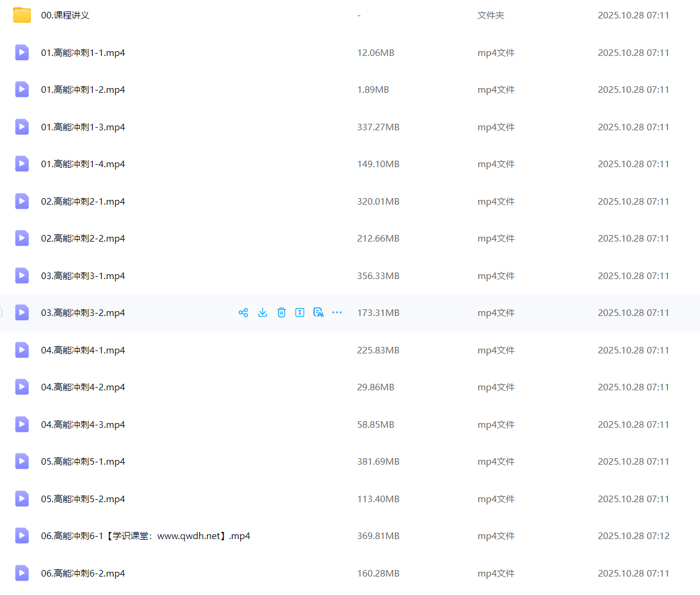
Task: Download 03.高能冲刺3-2.mp4 via download icon
Action: coord(262,312)
